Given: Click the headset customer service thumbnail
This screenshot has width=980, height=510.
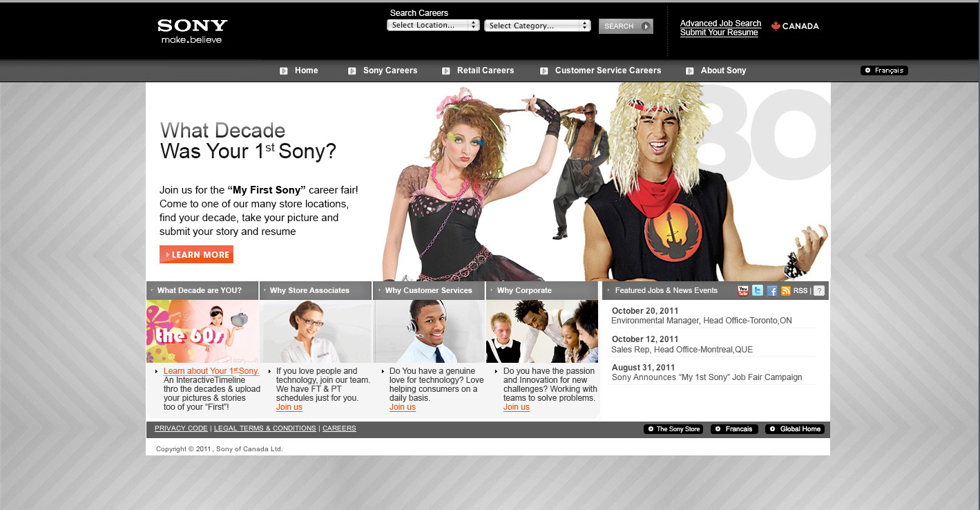Looking at the screenshot, I should pyautogui.click(x=430, y=331).
